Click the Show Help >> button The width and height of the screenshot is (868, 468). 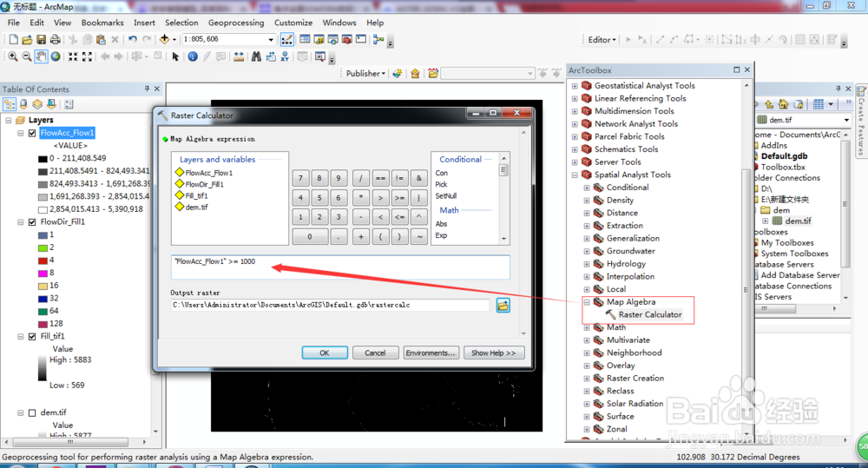pos(493,353)
